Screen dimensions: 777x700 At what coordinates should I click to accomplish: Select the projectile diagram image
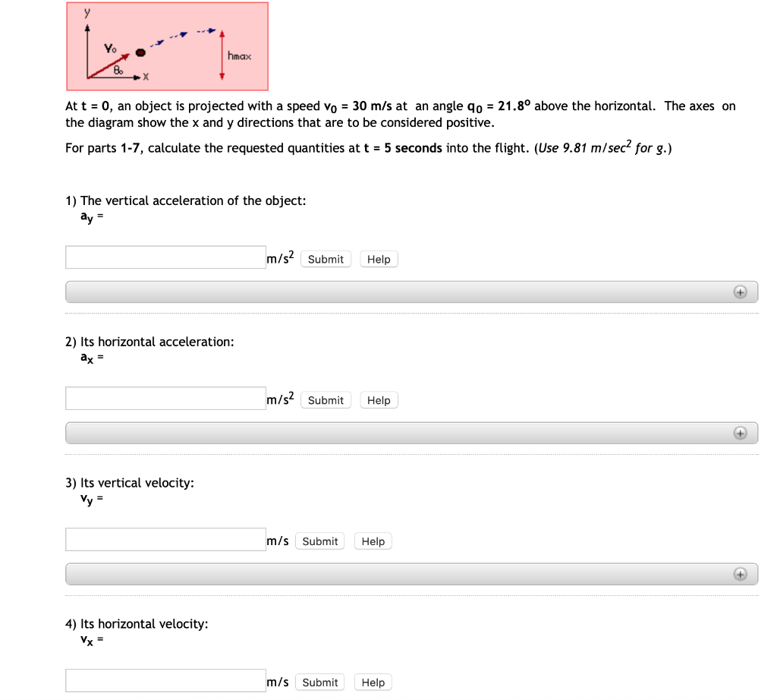coord(167,46)
